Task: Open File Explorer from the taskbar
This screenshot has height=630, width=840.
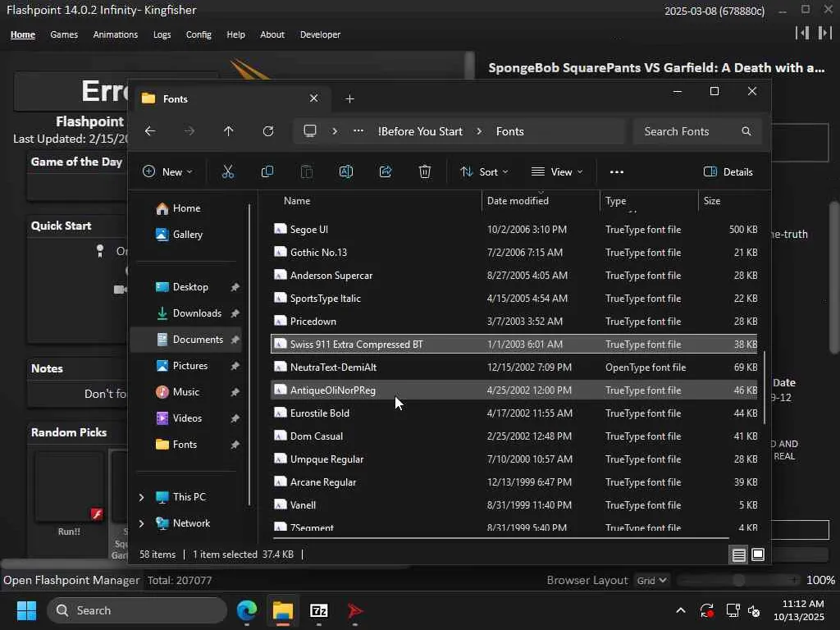Action: (x=283, y=610)
